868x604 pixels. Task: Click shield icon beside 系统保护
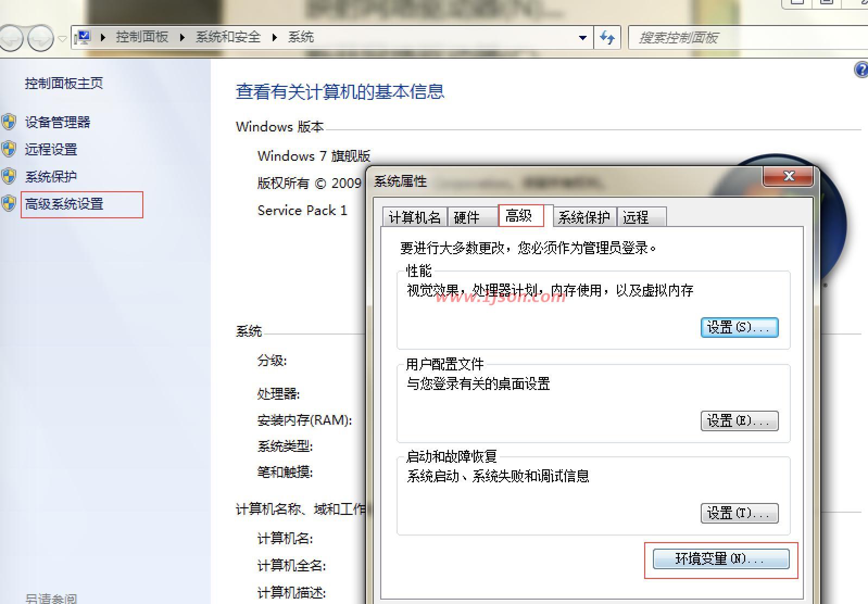(x=9, y=177)
